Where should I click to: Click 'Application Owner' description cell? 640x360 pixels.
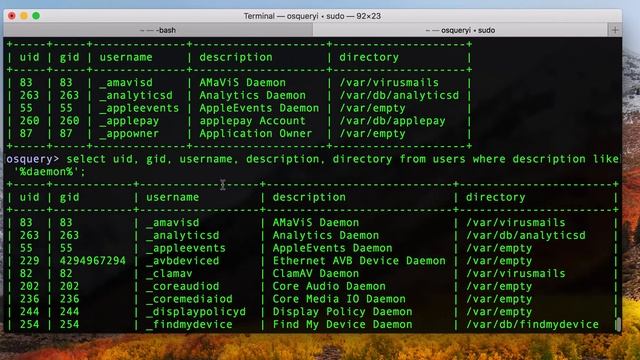click(x=256, y=133)
